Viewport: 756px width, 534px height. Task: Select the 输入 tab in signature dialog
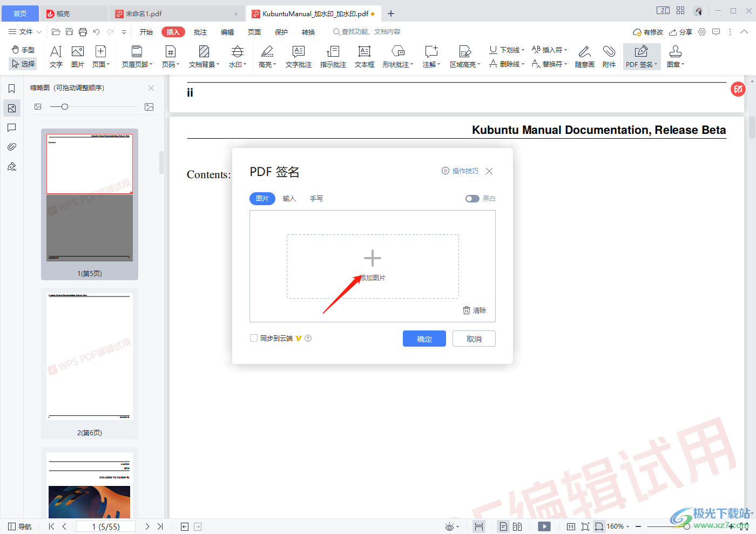coord(289,199)
